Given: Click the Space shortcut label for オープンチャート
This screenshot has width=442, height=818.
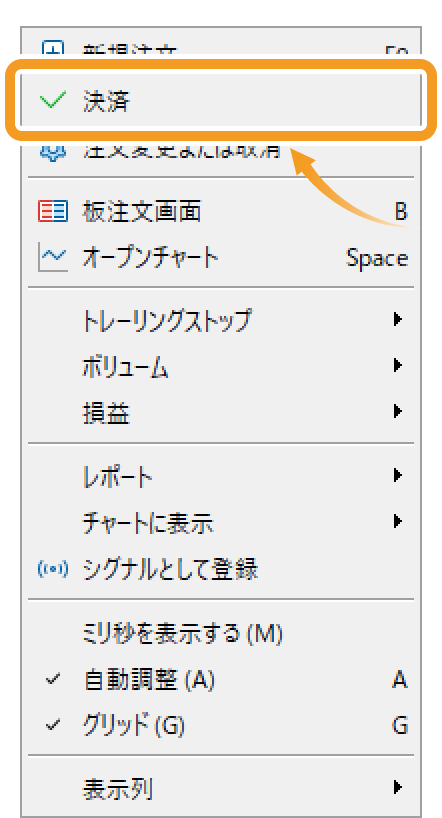Looking at the screenshot, I should point(377,259).
